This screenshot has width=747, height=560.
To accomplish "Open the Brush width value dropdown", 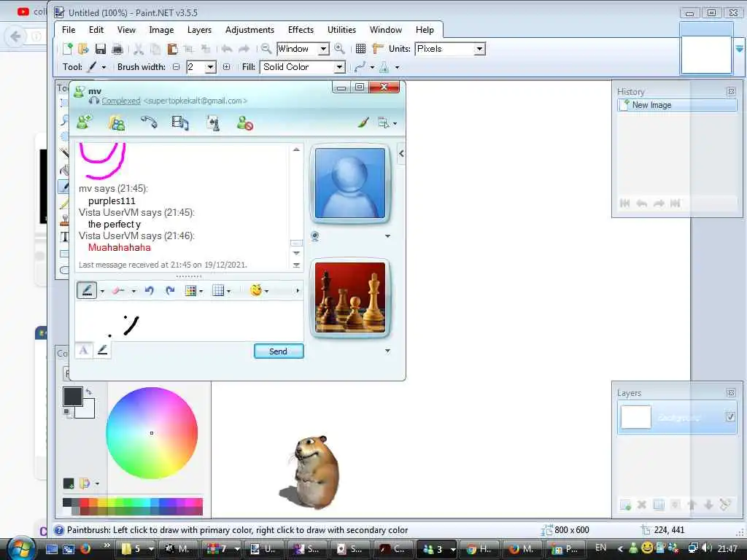I will click(x=210, y=67).
